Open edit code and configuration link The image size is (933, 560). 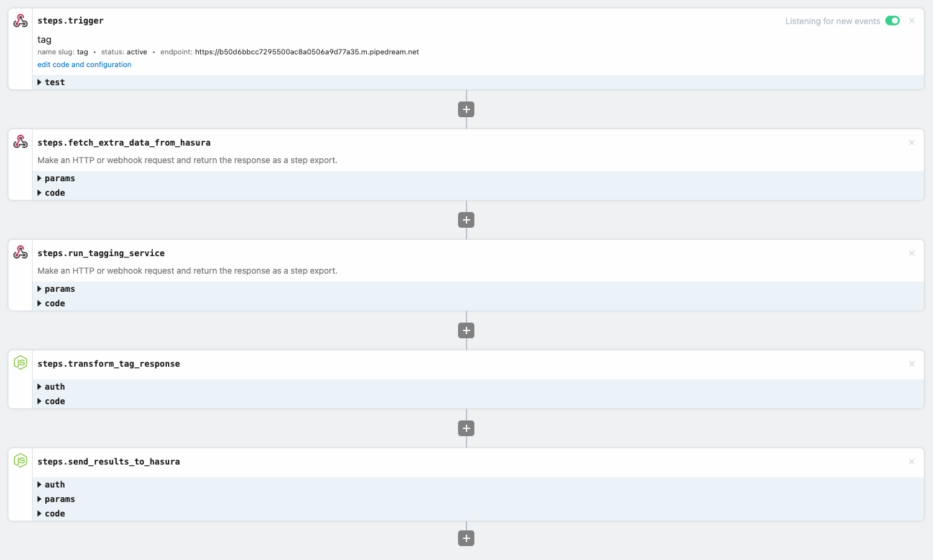tap(84, 65)
